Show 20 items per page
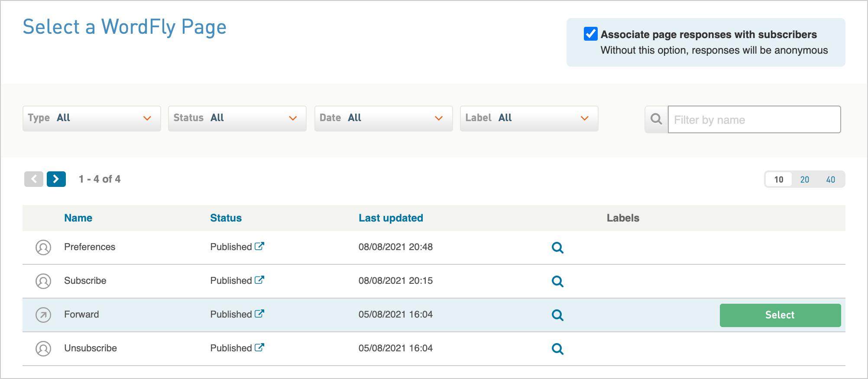 (x=805, y=180)
